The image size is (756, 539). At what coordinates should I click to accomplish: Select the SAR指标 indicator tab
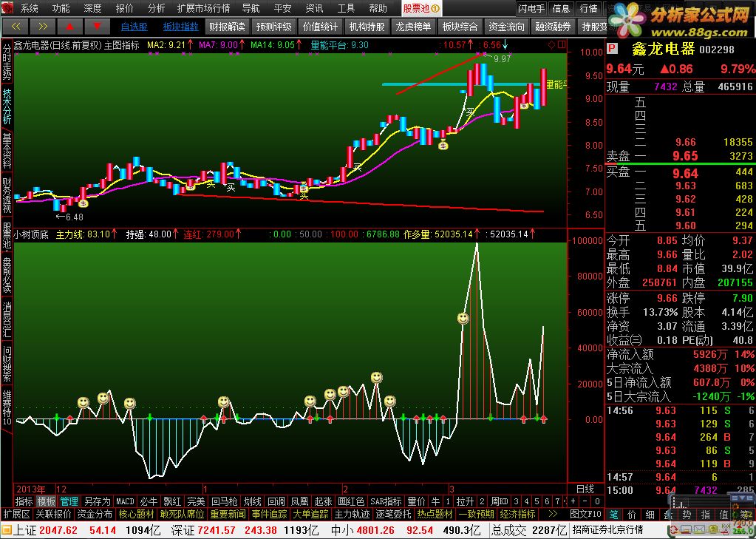tap(386, 501)
